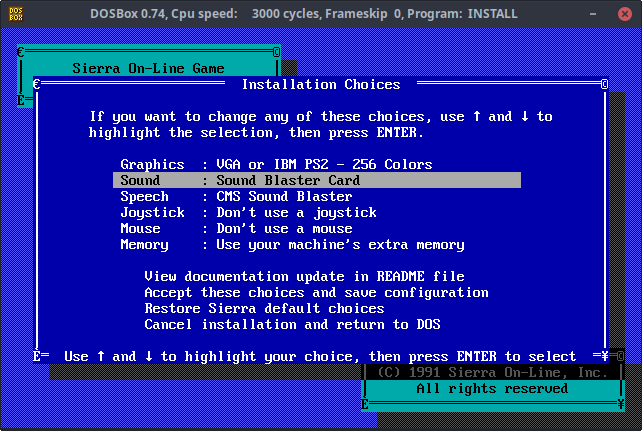642x431 pixels.
Task: Click the Sierra On-Line Game banner
Action: coord(148,69)
